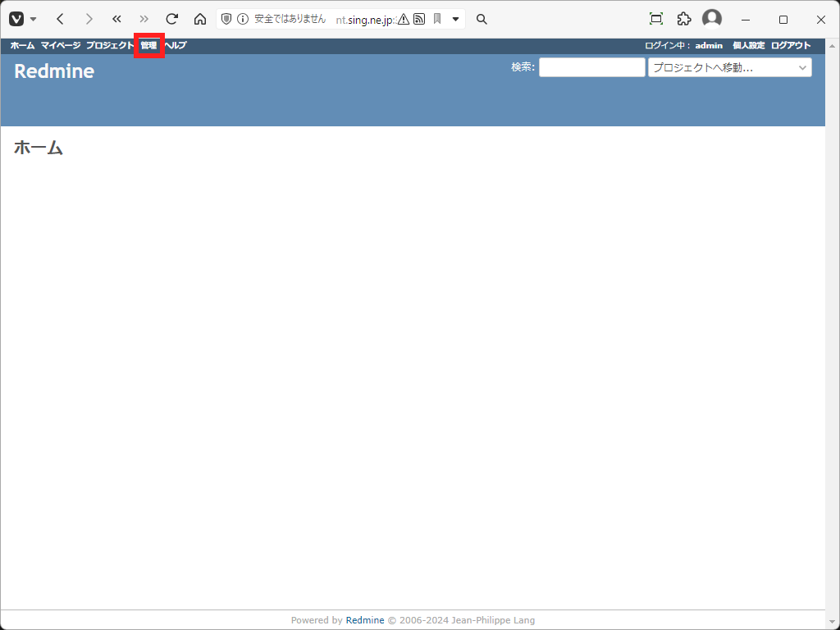
Task: Click the 検索 search label link
Action: point(522,67)
